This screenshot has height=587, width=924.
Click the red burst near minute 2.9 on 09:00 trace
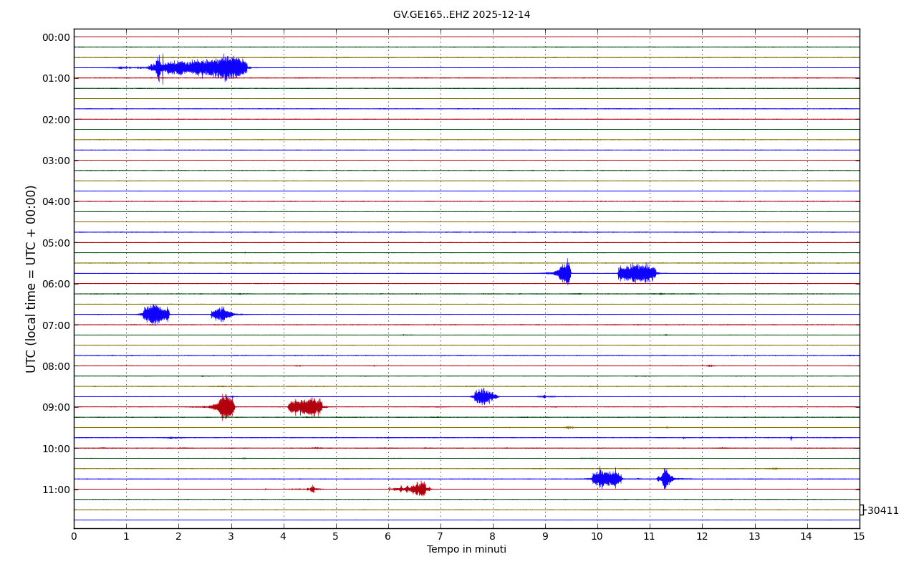226,407
